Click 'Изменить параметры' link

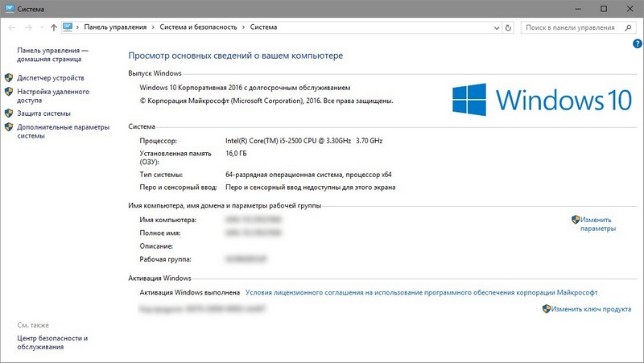tap(598, 225)
